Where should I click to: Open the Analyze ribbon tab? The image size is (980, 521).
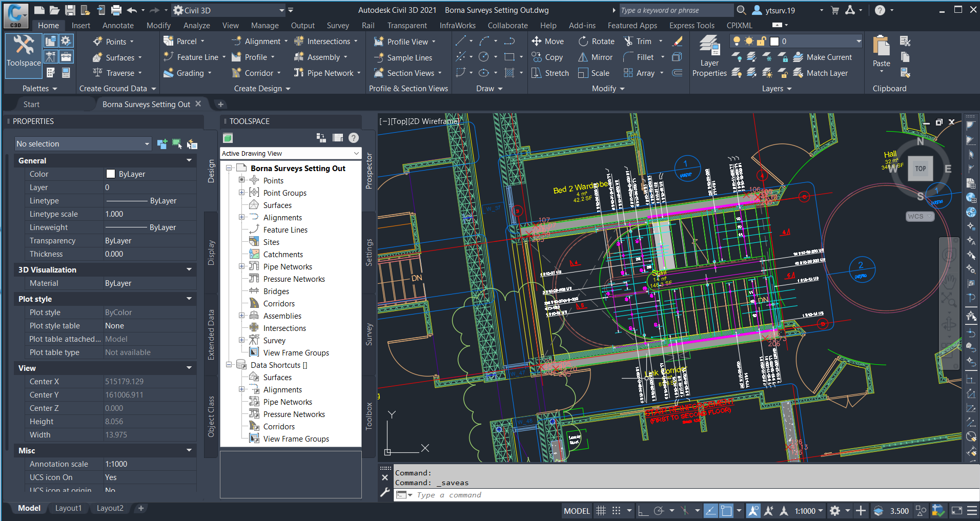tap(197, 26)
